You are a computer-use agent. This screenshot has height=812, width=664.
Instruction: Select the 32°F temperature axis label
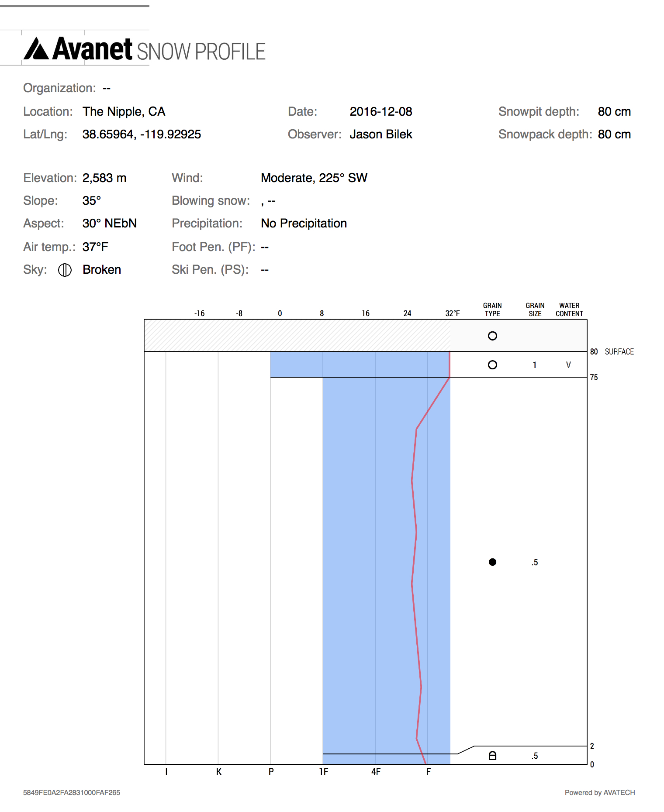pos(452,313)
